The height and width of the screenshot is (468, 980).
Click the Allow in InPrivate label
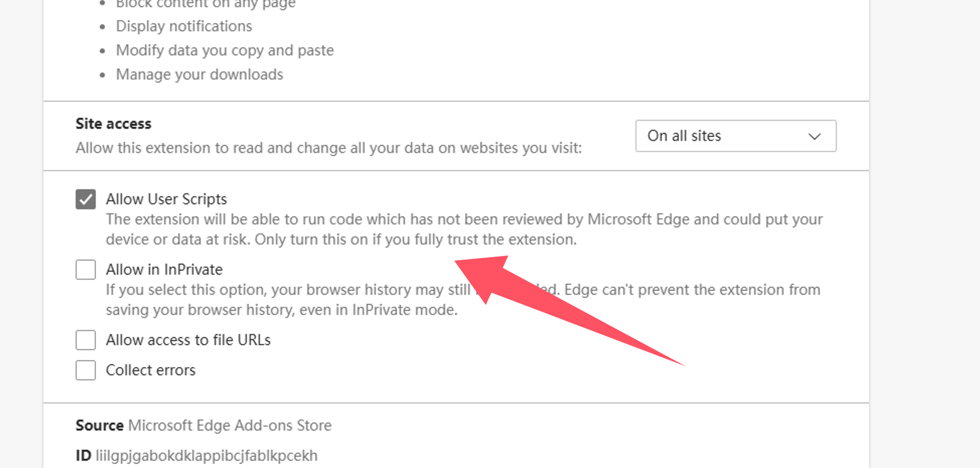[164, 269]
